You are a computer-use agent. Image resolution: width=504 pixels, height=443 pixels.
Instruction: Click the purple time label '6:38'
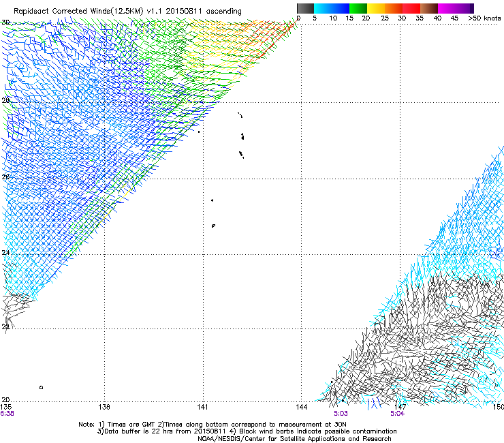7,414
